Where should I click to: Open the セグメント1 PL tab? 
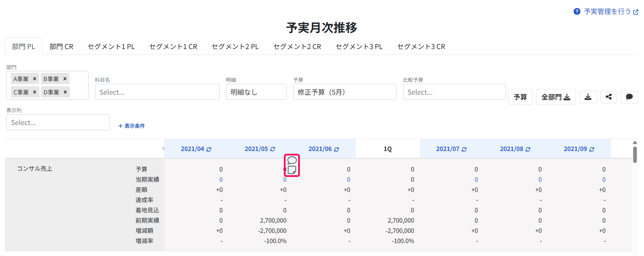click(111, 47)
